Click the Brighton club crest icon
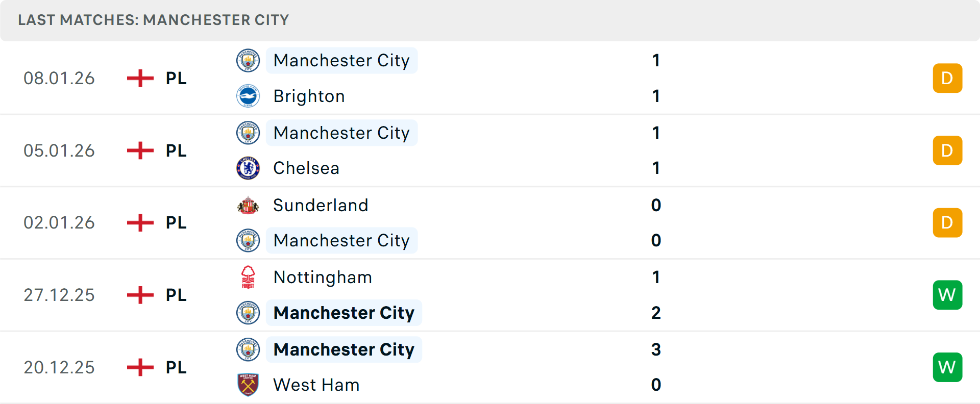This screenshot has width=980, height=404. (248, 96)
